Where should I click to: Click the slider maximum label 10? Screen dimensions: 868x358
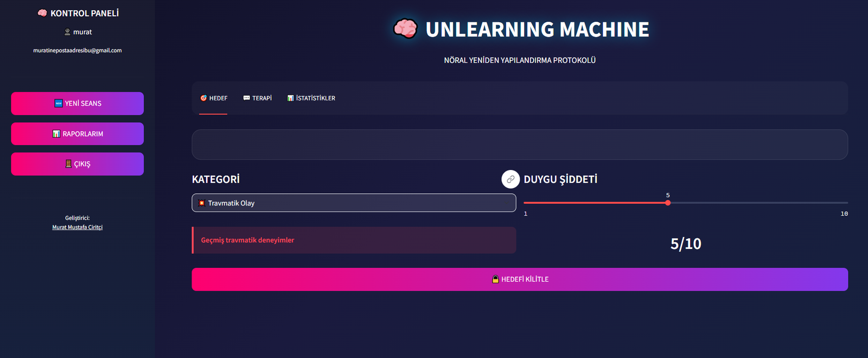844,214
